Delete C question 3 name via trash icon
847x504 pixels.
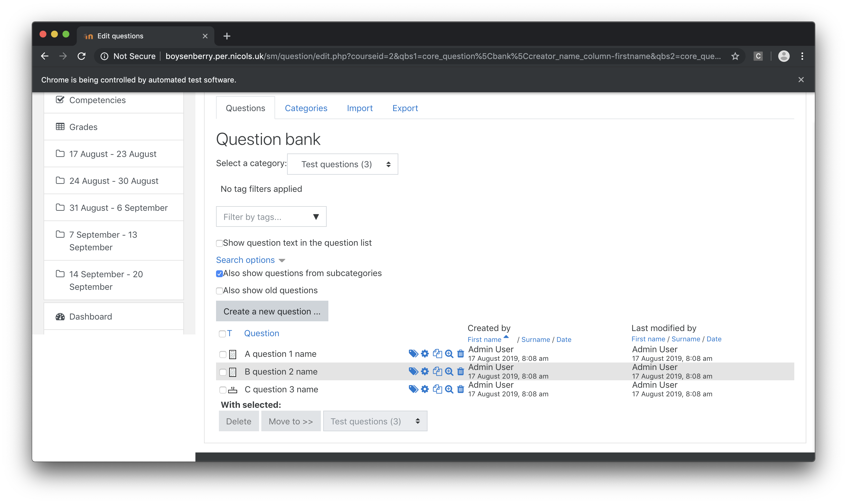[x=460, y=389]
